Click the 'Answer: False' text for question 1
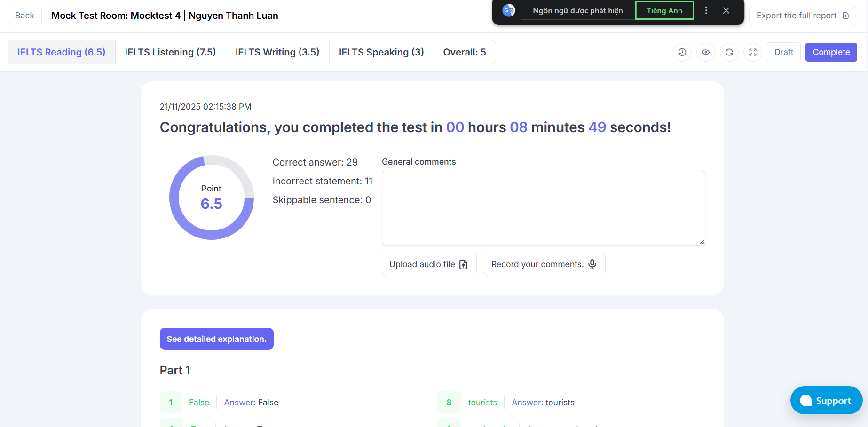 pos(251,403)
